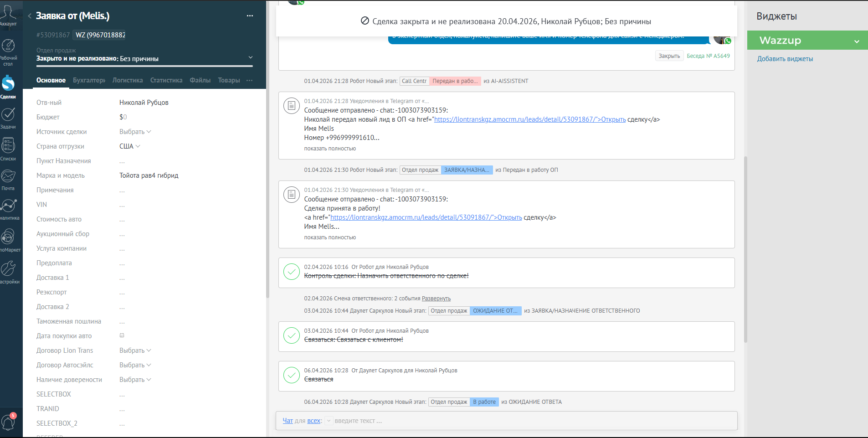Screen dimensions: 868x438
Task: Click the В работе stage label
Action: point(484,402)
